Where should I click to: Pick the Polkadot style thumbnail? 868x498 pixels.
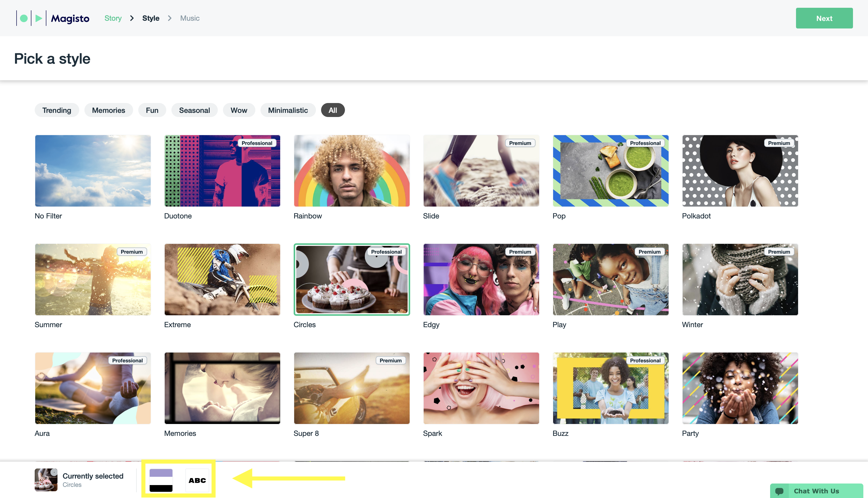740,171
